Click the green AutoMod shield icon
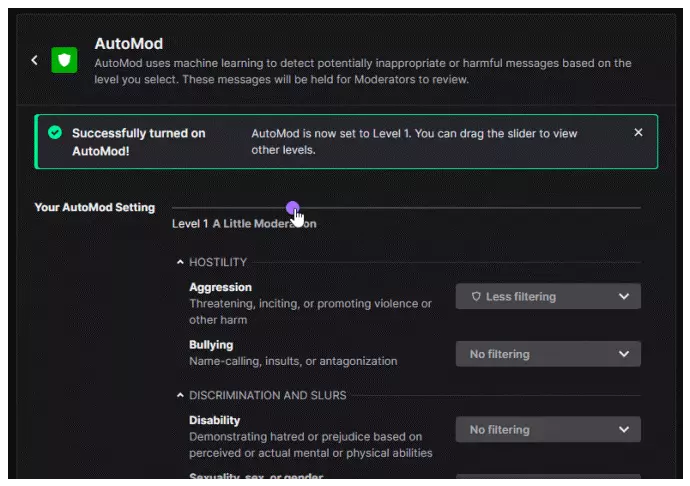 pos(64,60)
